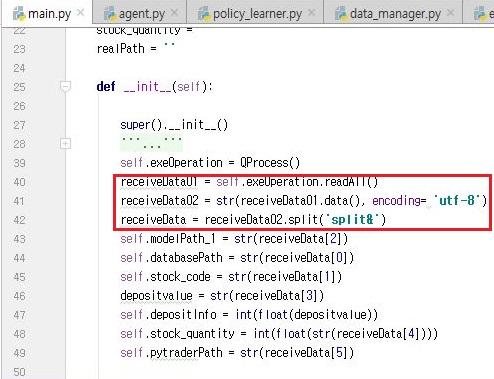The width and height of the screenshot is (494, 379).
Task: Click the 'split&' string literal
Action: tap(352, 219)
